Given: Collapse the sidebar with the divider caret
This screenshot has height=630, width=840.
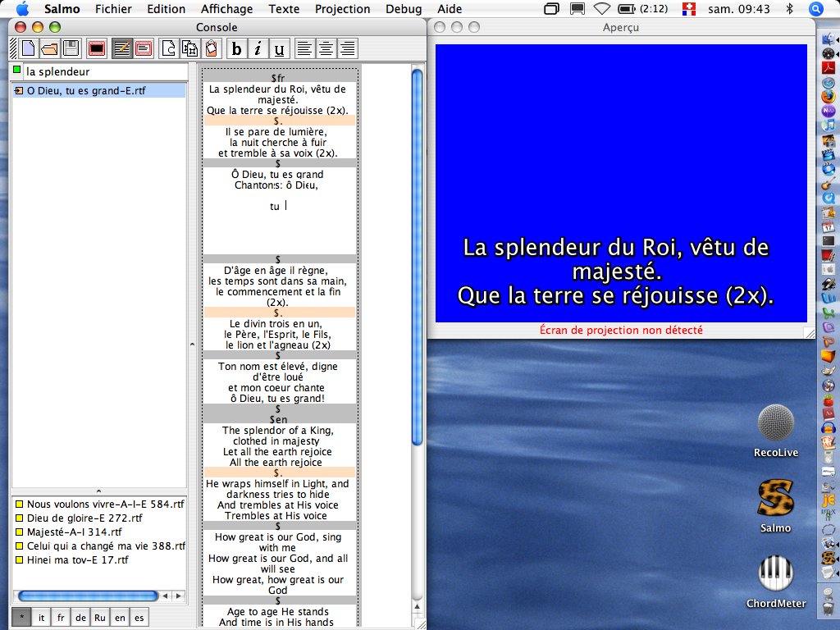Looking at the screenshot, I should pos(192,345).
